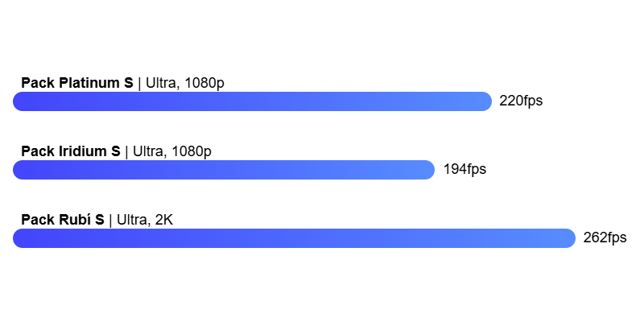The image size is (644, 322).
Task: Select the 220fps value text
Action: pos(521,101)
